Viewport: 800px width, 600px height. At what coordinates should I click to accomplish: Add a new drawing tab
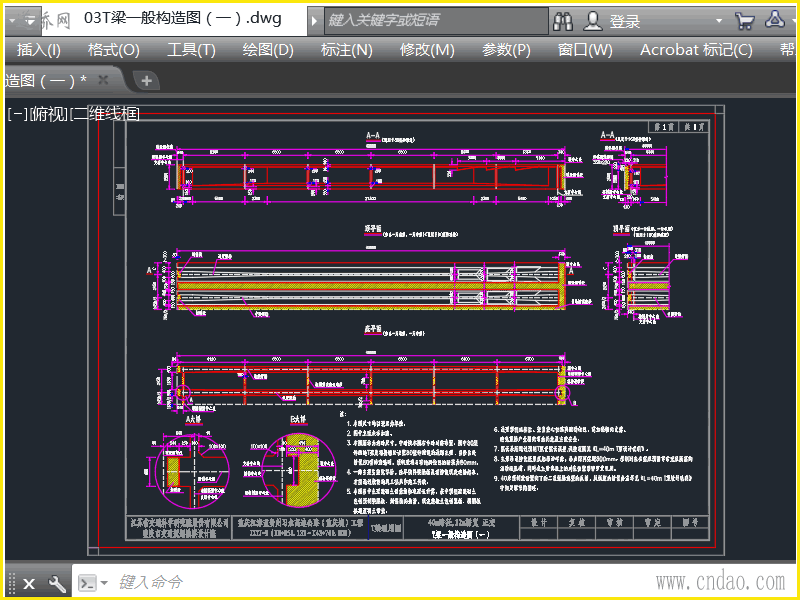pos(146,80)
